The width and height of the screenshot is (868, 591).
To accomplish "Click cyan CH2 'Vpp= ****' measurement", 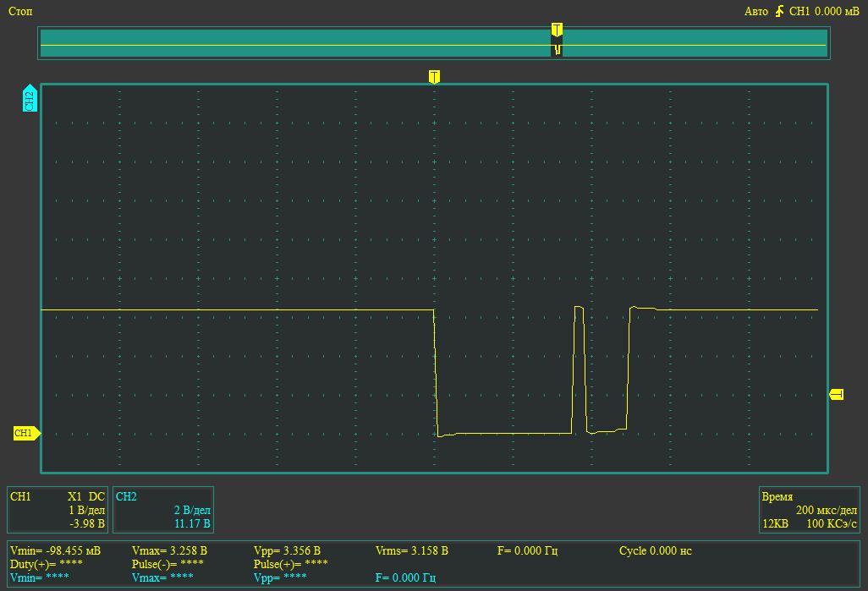I will tap(280, 577).
